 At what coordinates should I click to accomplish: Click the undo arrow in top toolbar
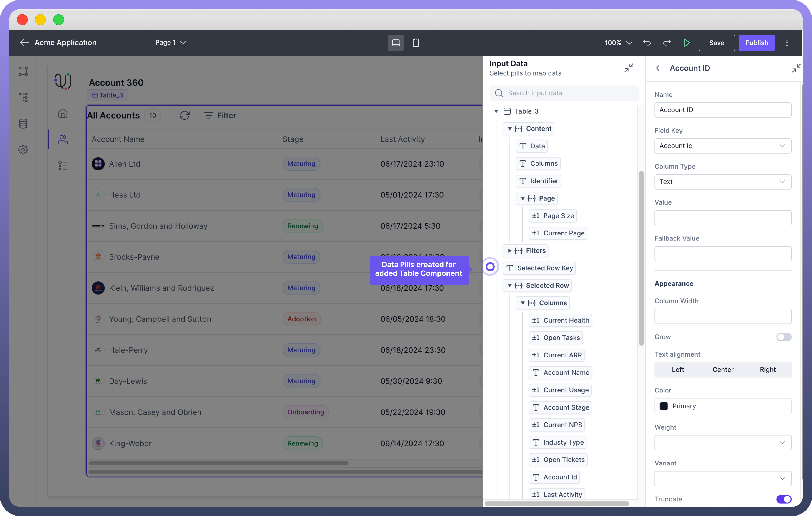click(x=647, y=43)
